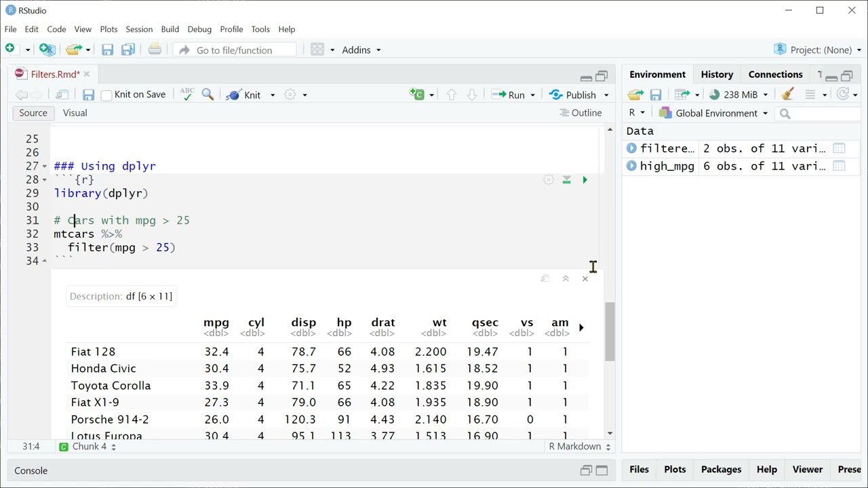This screenshot has height=488, width=868.
Task: Click the New File icon
Action: (x=10, y=49)
